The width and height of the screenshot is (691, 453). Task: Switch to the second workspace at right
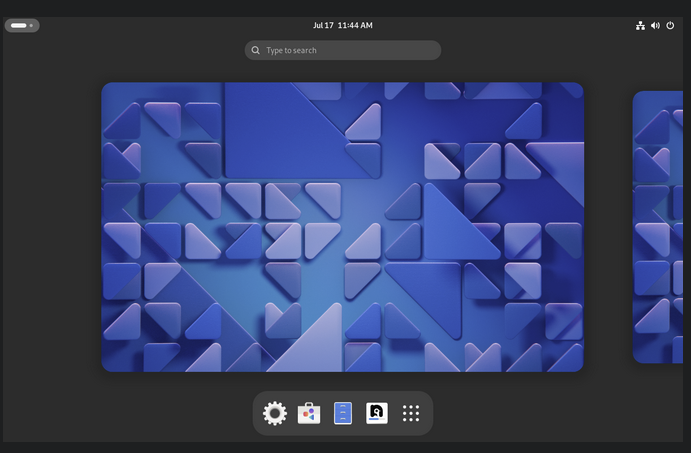[658, 227]
